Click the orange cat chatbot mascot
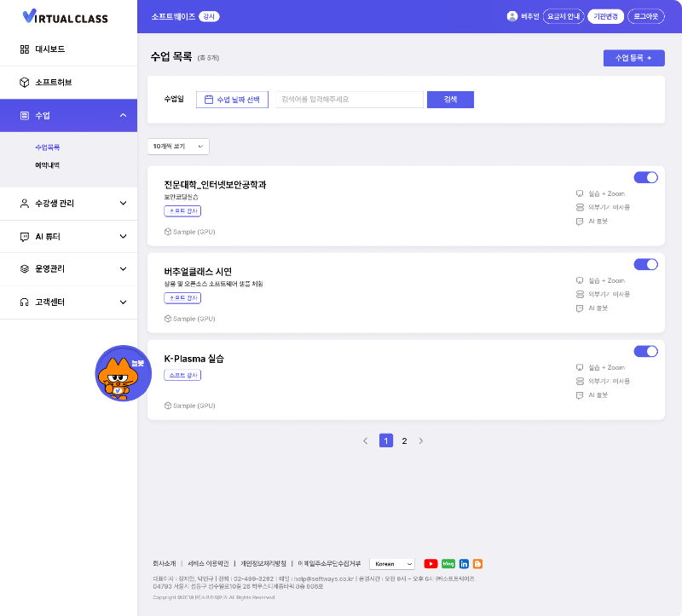Screen dimensions: 682x616 122,375
